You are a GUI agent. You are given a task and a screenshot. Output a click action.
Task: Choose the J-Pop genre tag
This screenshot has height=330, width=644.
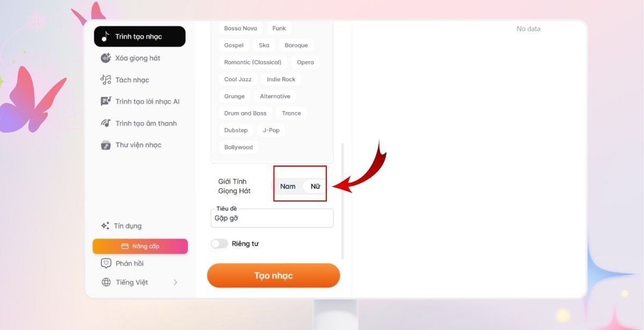tap(271, 130)
